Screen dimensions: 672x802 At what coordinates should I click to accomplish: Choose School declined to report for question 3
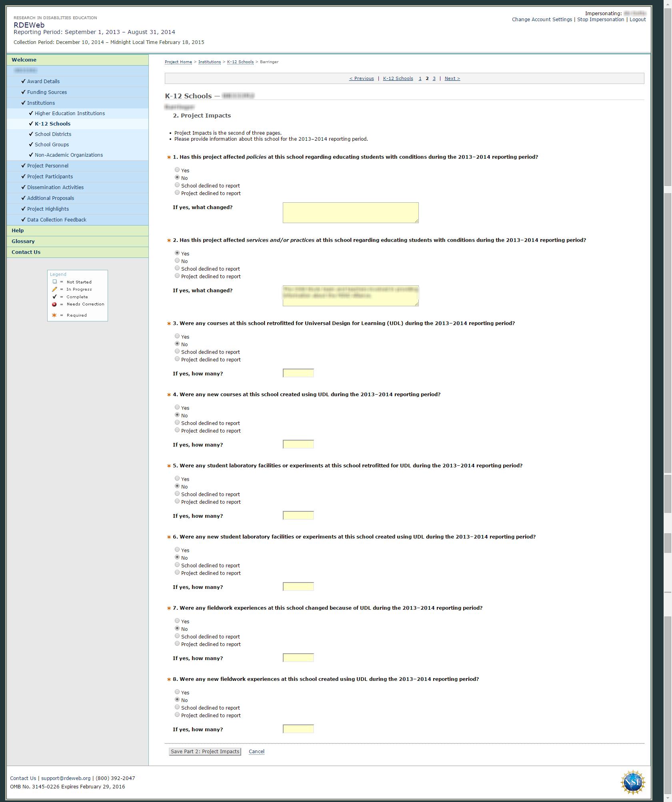pyautogui.click(x=177, y=351)
